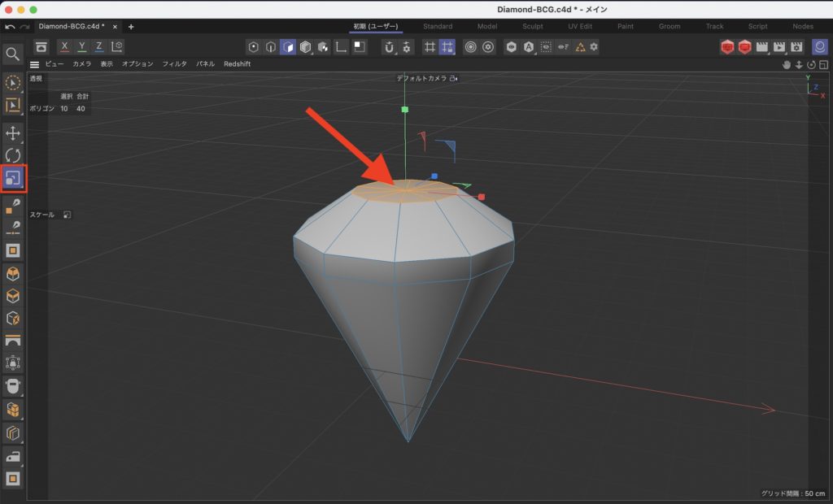Select the Rotate tool
The image size is (833, 504).
coord(11,154)
